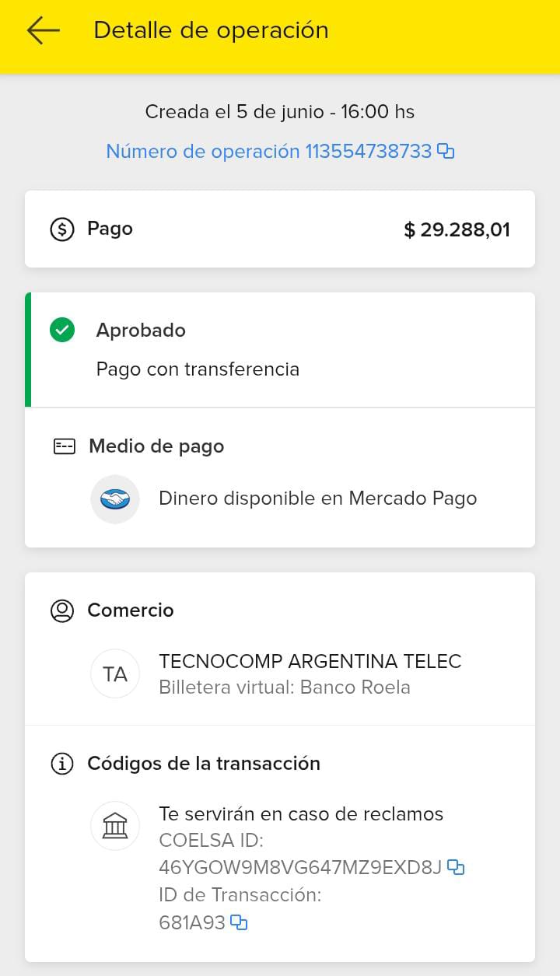
Task: Tap the COELSA ID code text
Action: [299, 867]
